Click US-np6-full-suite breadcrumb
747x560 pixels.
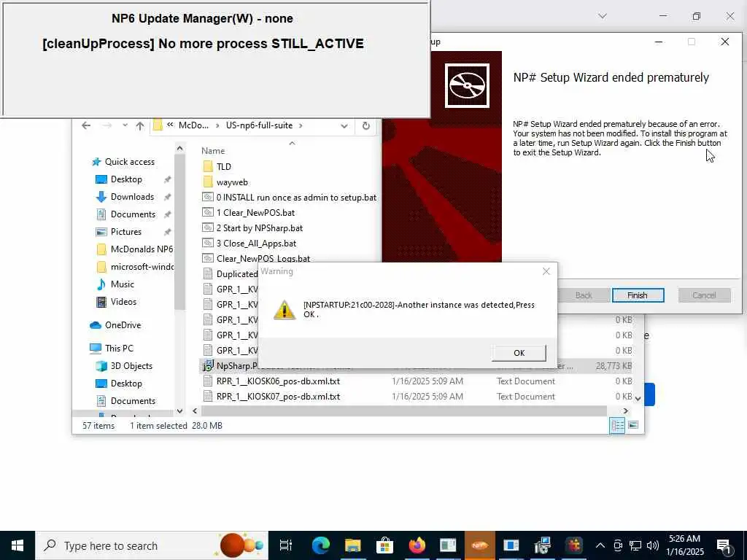point(259,125)
